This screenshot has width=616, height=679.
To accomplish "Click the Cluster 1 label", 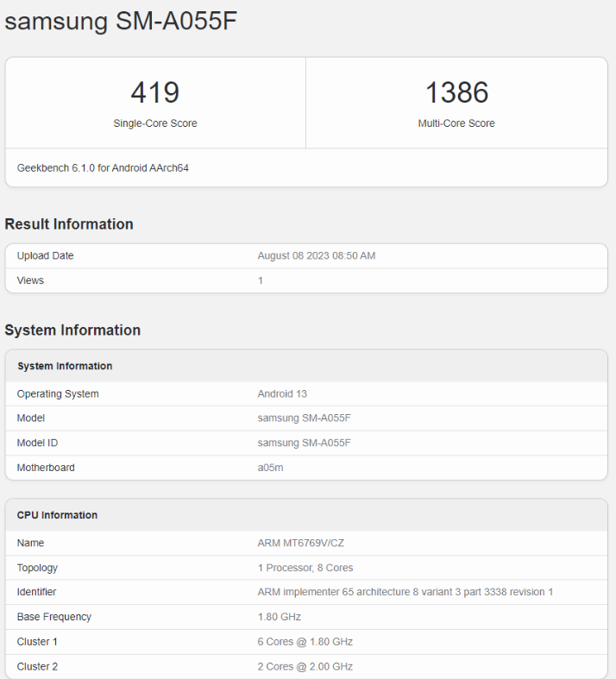I will click(37, 642).
